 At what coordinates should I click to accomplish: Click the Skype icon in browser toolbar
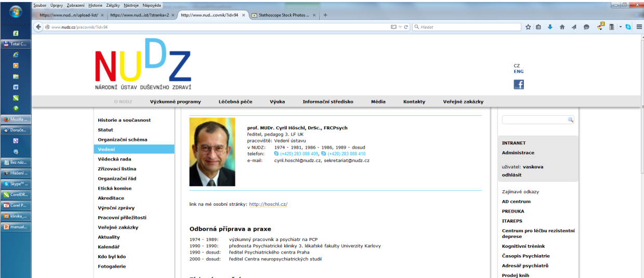[628, 27]
